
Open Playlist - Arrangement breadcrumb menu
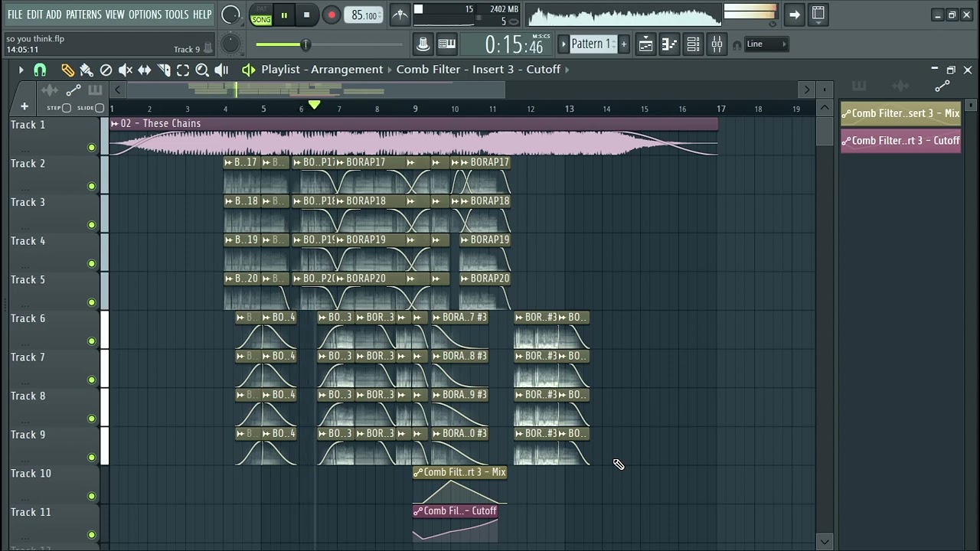pos(322,70)
